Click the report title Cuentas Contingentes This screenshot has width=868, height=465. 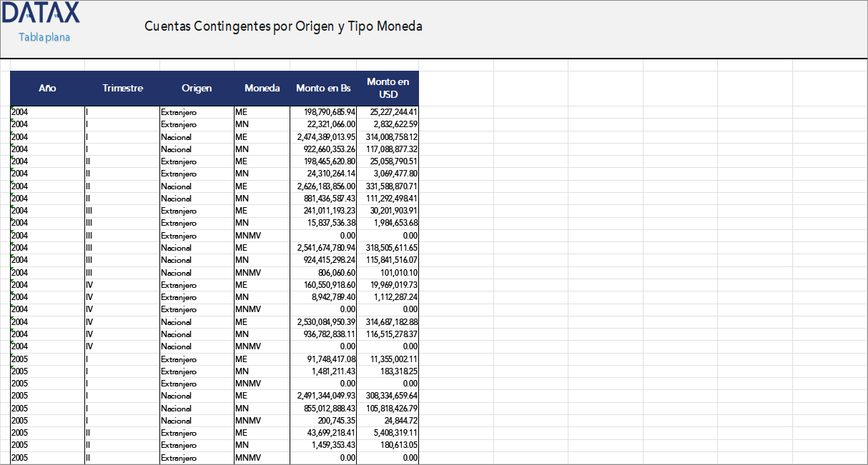coord(284,25)
